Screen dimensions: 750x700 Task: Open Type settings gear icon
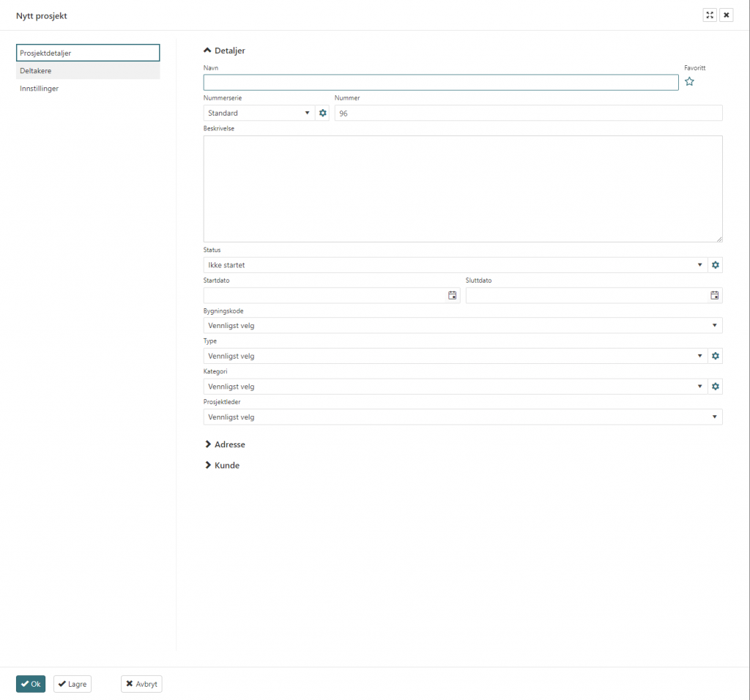pyautogui.click(x=716, y=356)
